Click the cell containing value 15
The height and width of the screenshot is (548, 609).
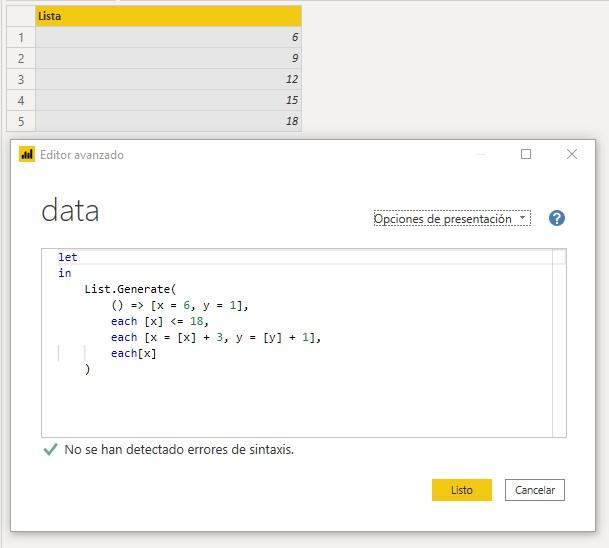[x=168, y=101]
